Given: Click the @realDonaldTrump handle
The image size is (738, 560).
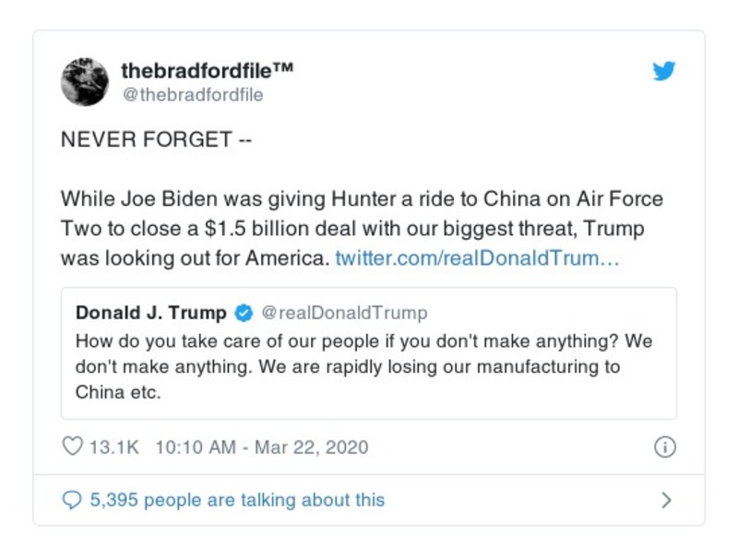Looking at the screenshot, I should 346,313.
